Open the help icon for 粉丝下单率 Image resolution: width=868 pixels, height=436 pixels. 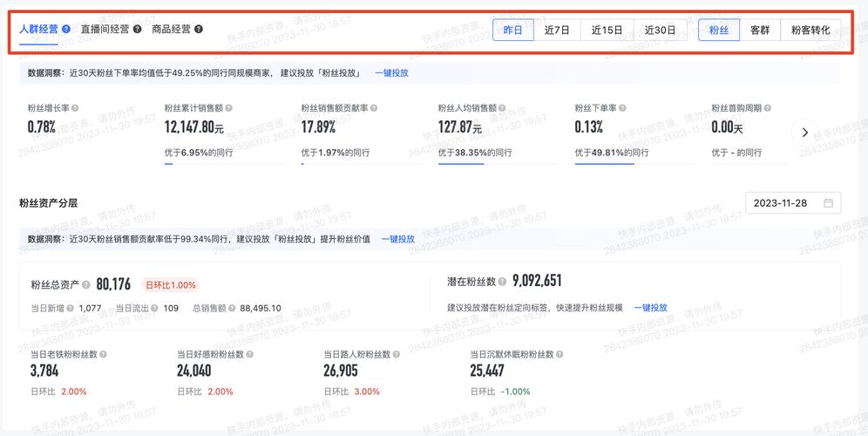pos(622,108)
